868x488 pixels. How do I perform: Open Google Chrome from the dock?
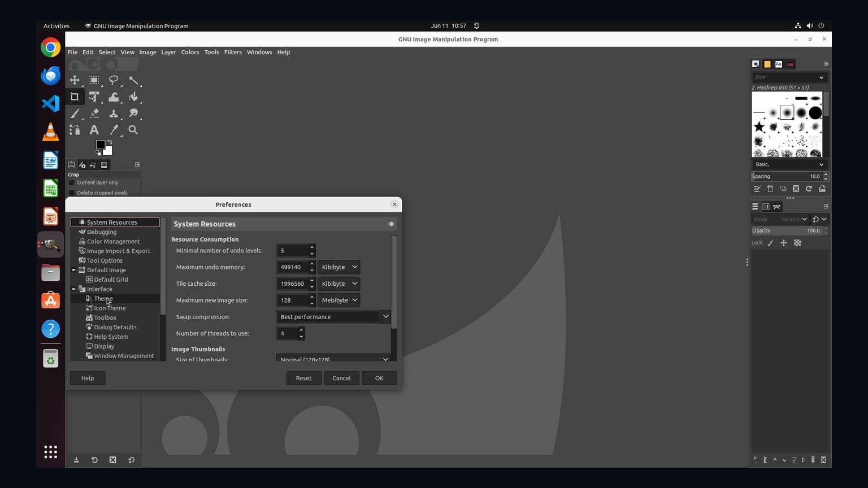[51, 47]
